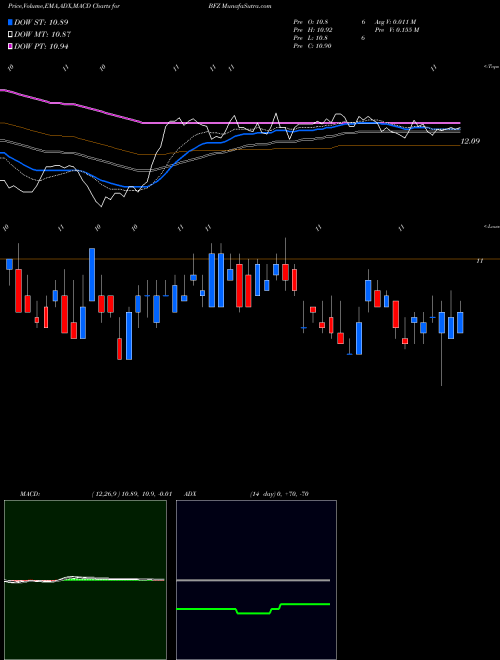The image size is (500, 660).
Task: Click the 'Pre C: 10.90' close value
Action: click(313, 46)
